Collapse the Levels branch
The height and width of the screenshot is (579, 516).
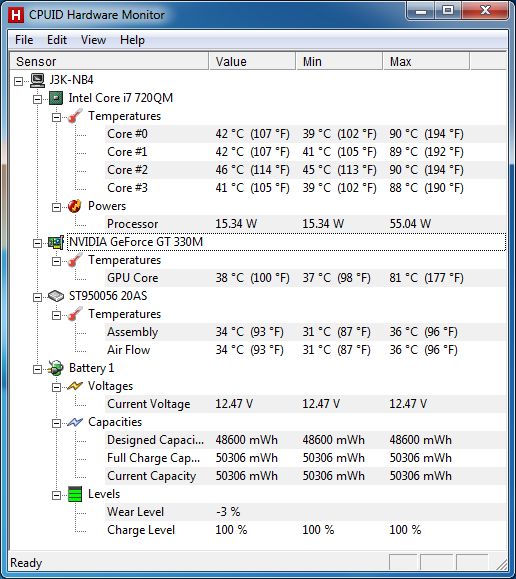pos(56,495)
